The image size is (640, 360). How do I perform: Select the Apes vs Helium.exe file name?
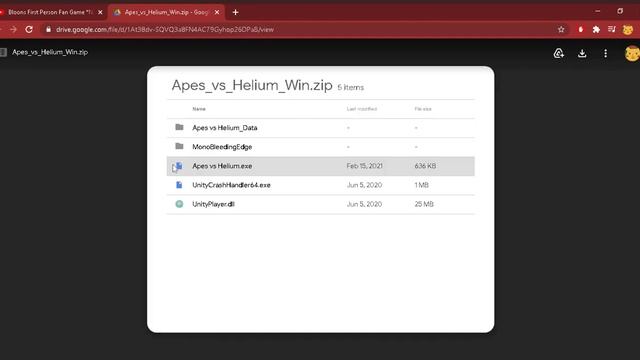pyautogui.click(x=222, y=166)
